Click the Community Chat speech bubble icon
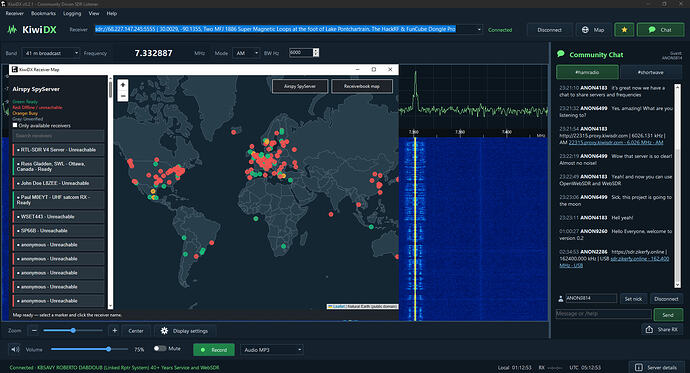The height and width of the screenshot is (373, 690). pos(561,54)
